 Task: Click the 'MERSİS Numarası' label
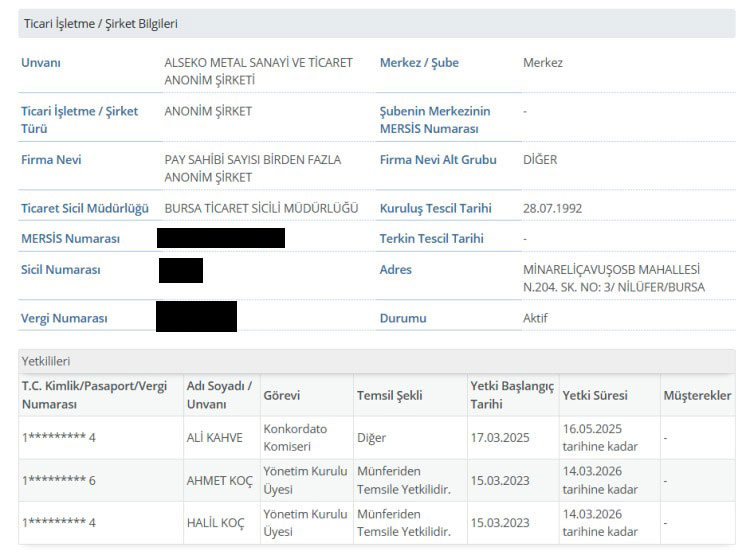(70, 239)
